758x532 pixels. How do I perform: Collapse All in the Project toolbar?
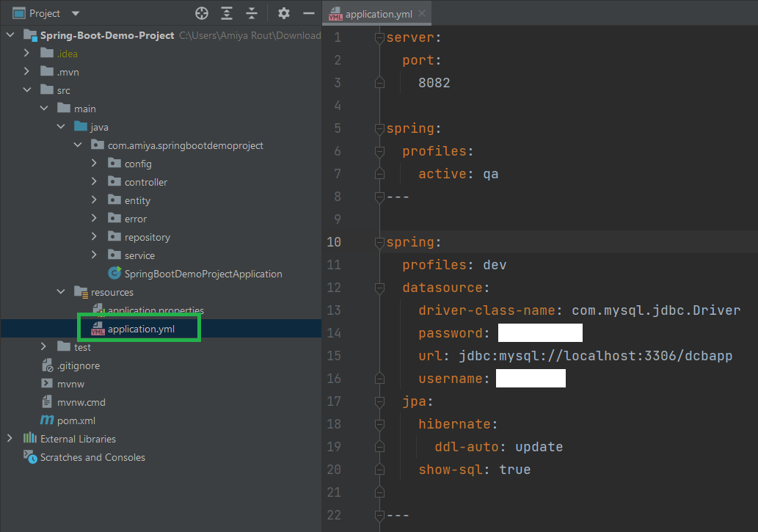coord(252,12)
